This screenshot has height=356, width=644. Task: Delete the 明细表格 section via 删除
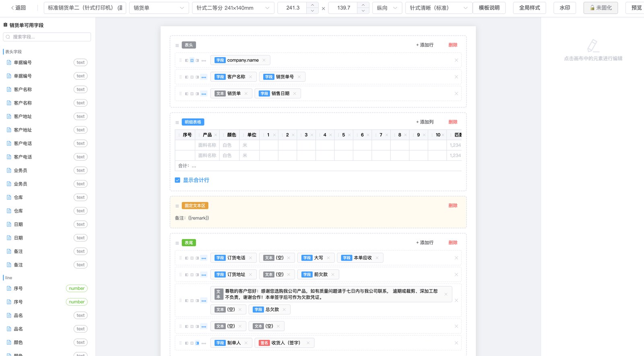pyautogui.click(x=453, y=122)
